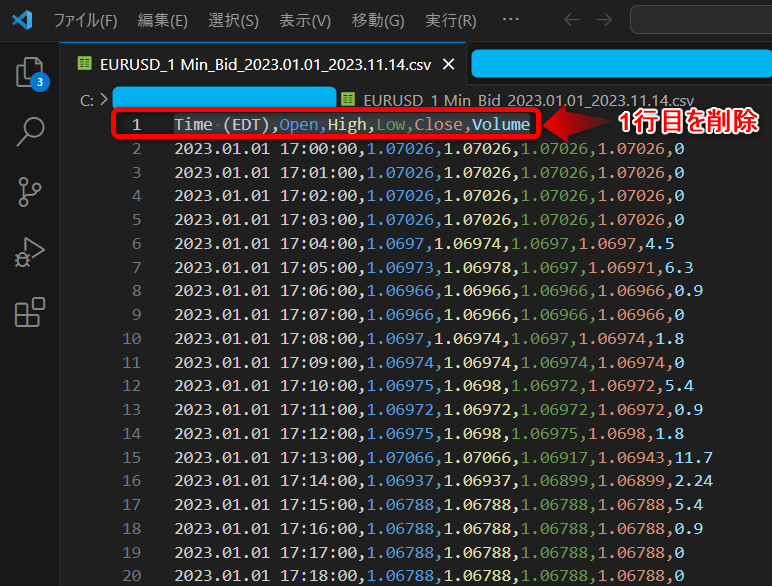The width and height of the screenshot is (772, 586).
Task: Open the 実行(R) menu
Action: click(x=450, y=20)
